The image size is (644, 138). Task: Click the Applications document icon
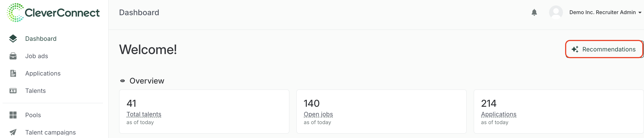[x=13, y=73]
